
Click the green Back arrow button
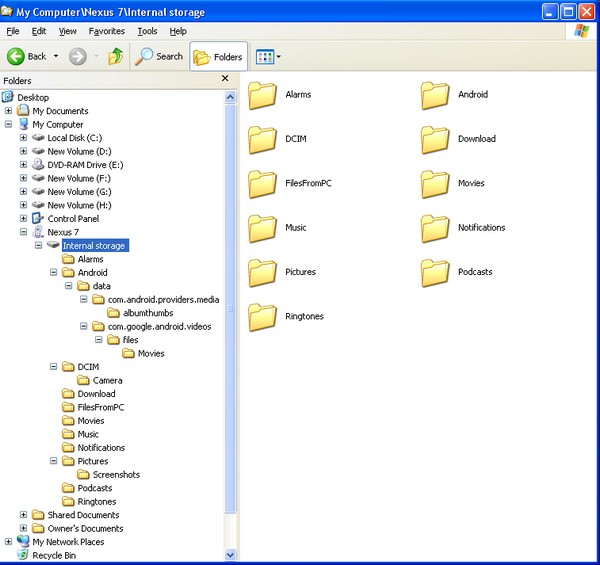point(16,57)
